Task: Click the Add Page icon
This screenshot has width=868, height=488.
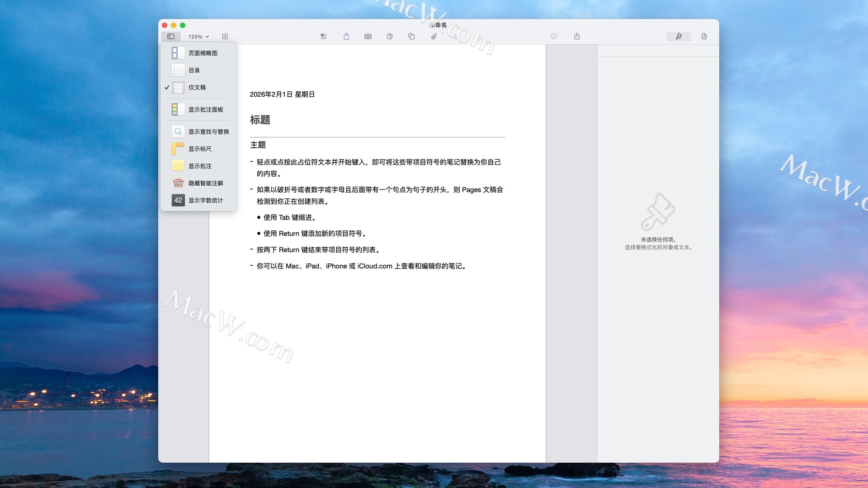Action: pyautogui.click(x=225, y=37)
